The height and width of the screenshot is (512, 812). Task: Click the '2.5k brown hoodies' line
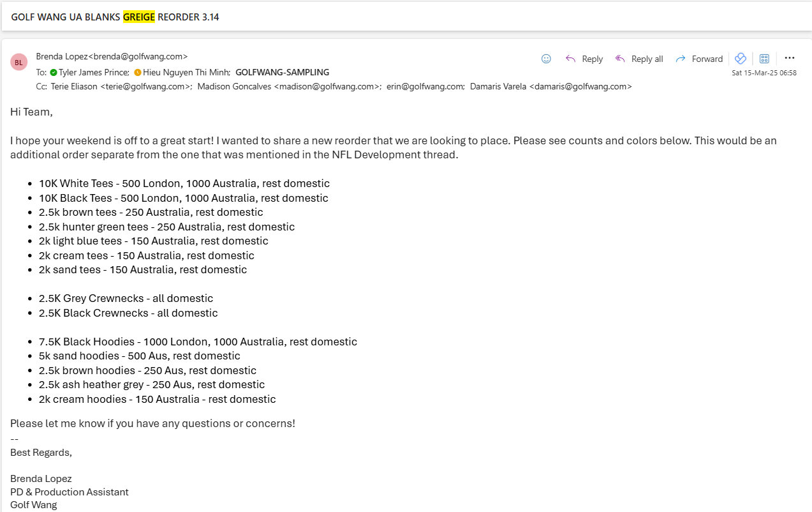(x=147, y=370)
